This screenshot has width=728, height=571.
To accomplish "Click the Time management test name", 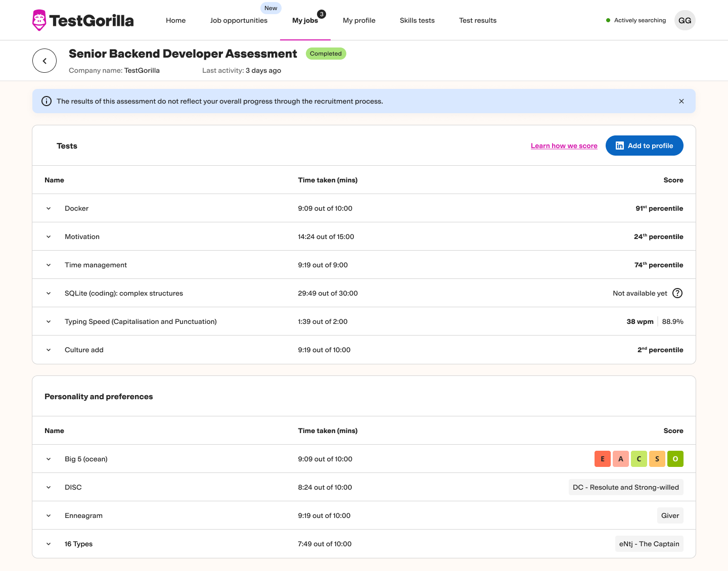I will (96, 265).
